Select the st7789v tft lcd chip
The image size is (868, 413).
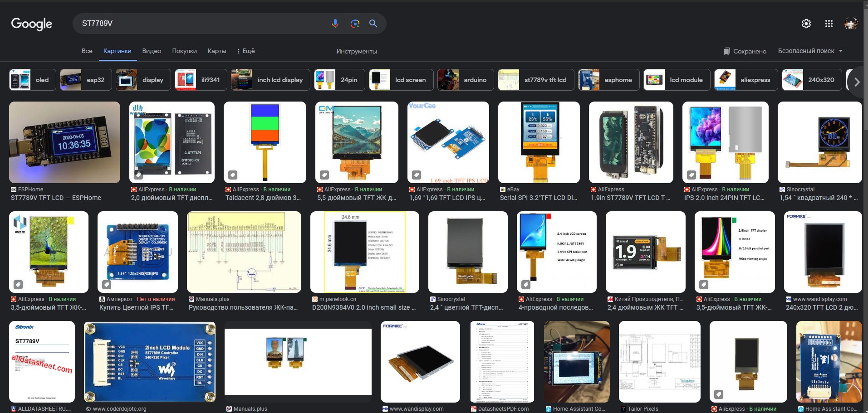536,80
